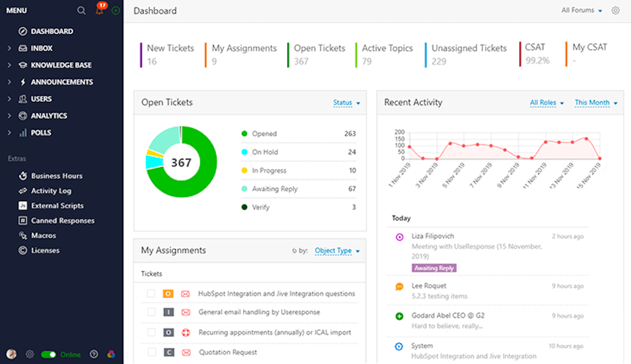Open the search magnifier in the sidebar

[x=81, y=10]
